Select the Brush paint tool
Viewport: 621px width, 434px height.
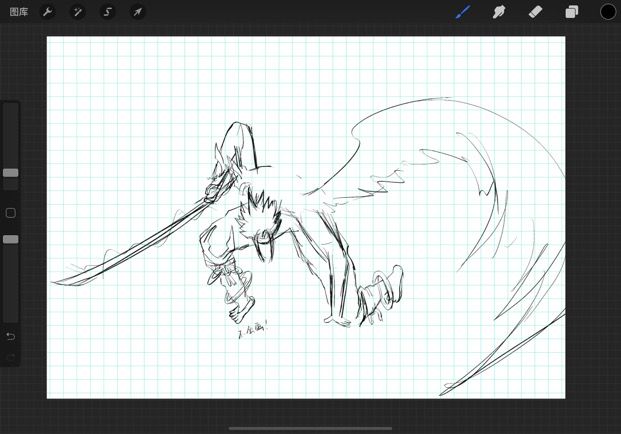point(463,12)
